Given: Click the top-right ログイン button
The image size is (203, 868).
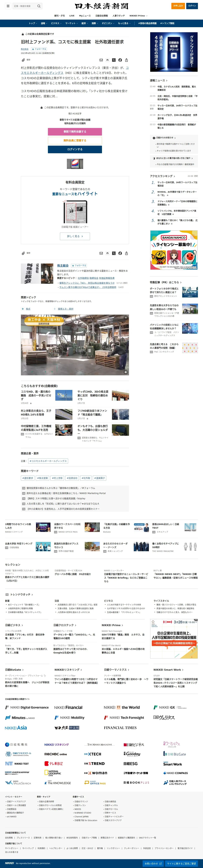Looking at the screenshot, I should (192, 6).
